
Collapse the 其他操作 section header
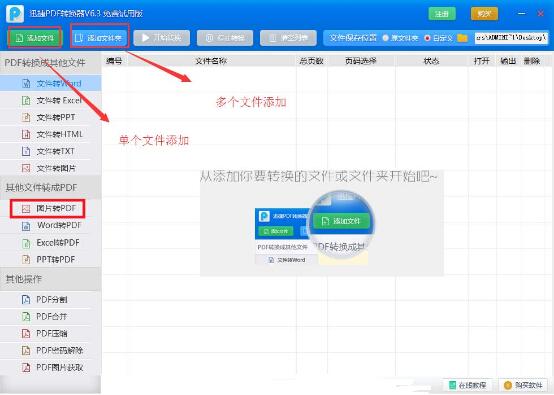(51, 279)
